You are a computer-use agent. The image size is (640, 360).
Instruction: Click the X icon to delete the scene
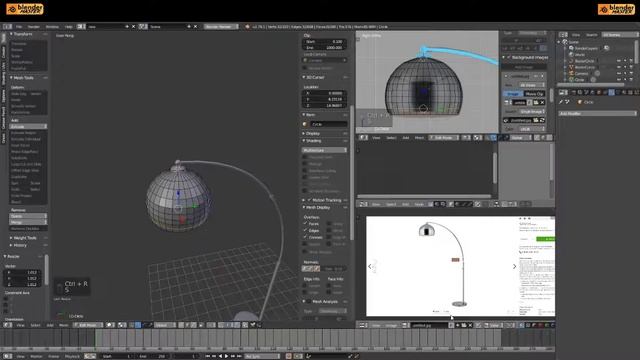(195, 27)
